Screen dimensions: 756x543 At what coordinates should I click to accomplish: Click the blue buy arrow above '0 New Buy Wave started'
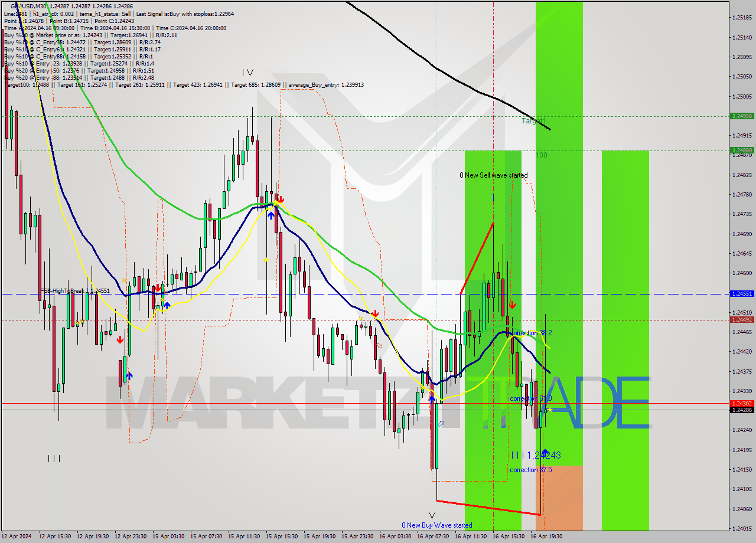coord(432,400)
